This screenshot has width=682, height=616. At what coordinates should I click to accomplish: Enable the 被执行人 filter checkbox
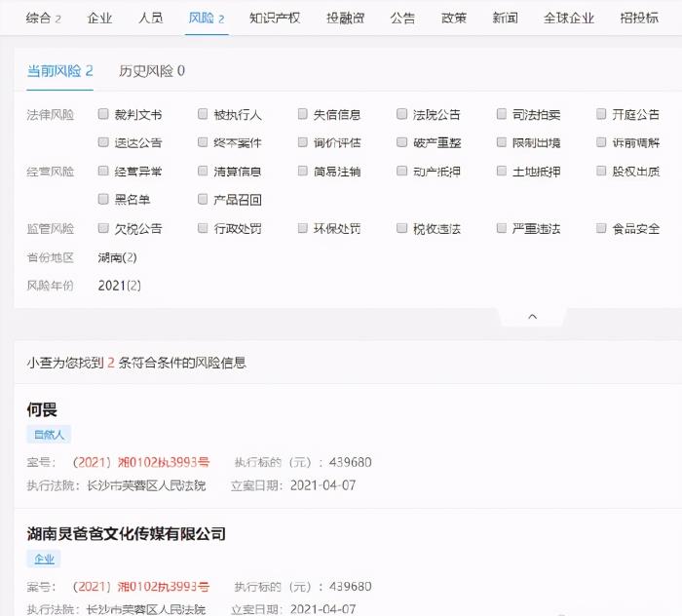coord(204,114)
